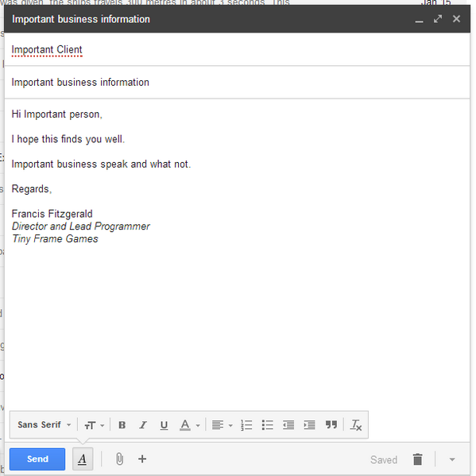
Task: Apply blockquote formatting
Action: pyautogui.click(x=331, y=425)
